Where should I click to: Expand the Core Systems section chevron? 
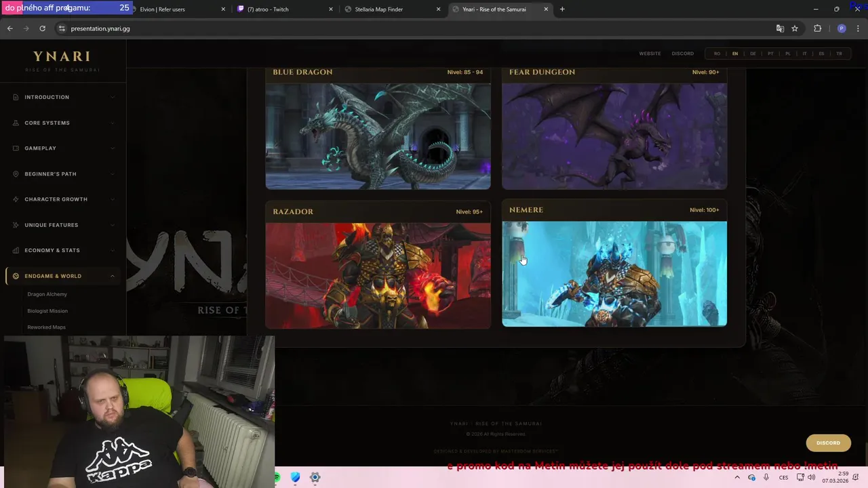point(113,123)
